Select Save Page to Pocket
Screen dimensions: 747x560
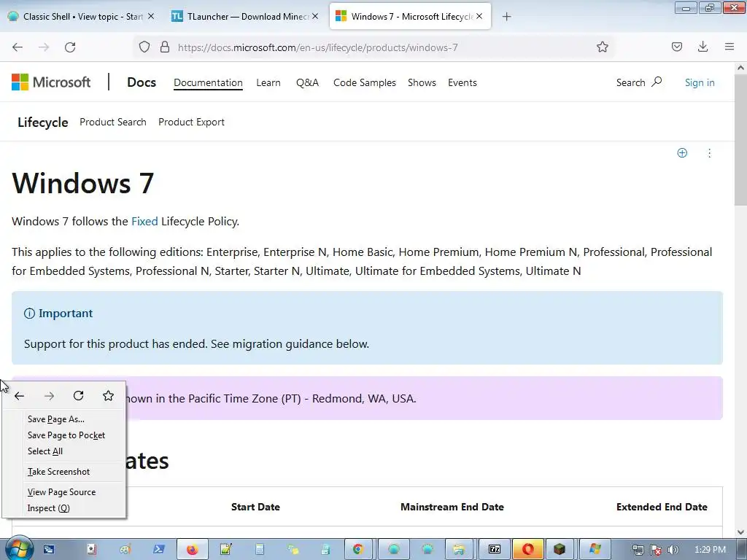click(x=66, y=435)
